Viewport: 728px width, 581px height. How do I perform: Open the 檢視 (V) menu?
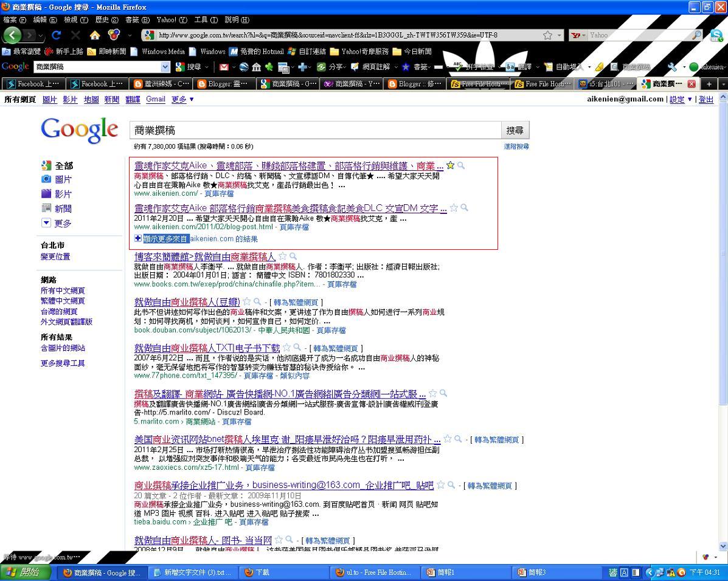(75, 19)
